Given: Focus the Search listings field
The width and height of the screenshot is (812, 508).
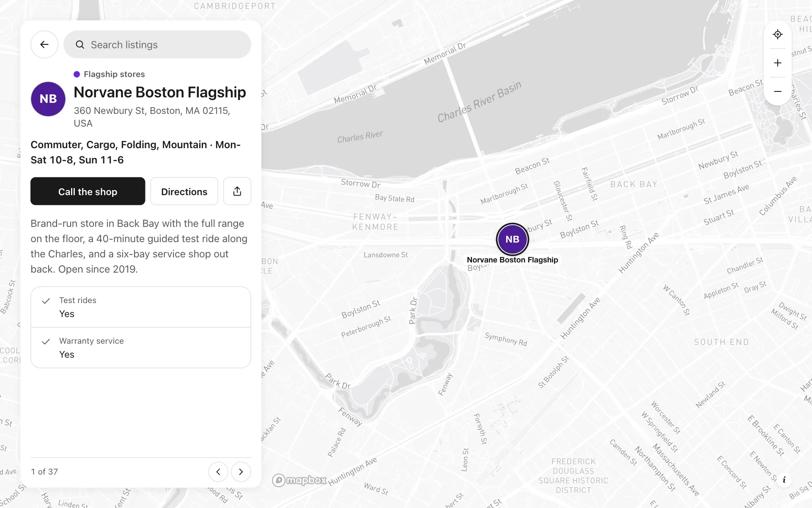Looking at the screenshot, I should click(x=157, y=44).
